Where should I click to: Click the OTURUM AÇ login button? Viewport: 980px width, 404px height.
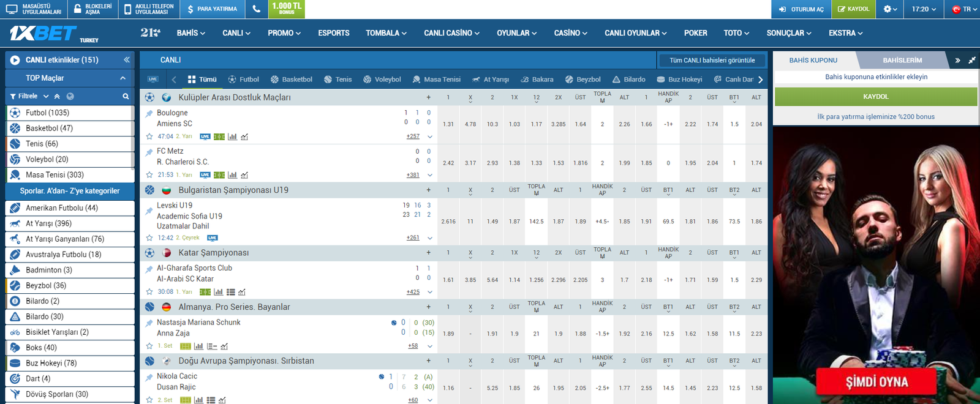point(802,9)
